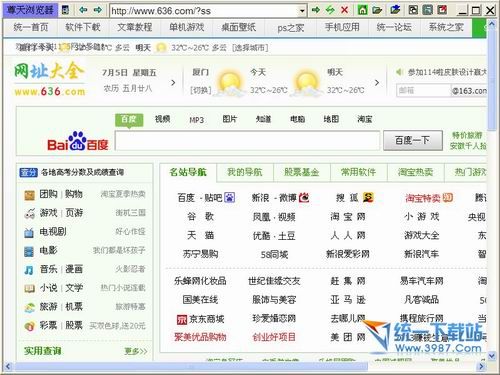
Task: Click the 邮箱 username input field
Action: [423, 90]
